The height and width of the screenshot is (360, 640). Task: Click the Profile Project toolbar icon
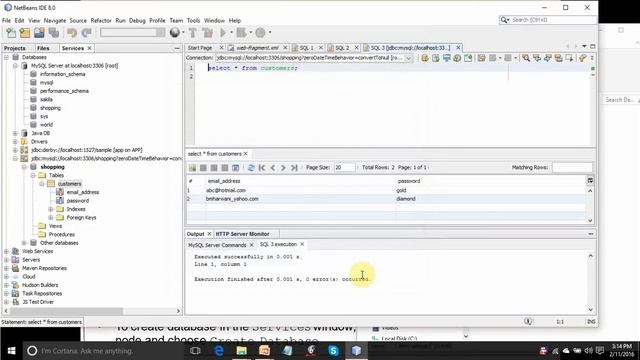260,33
